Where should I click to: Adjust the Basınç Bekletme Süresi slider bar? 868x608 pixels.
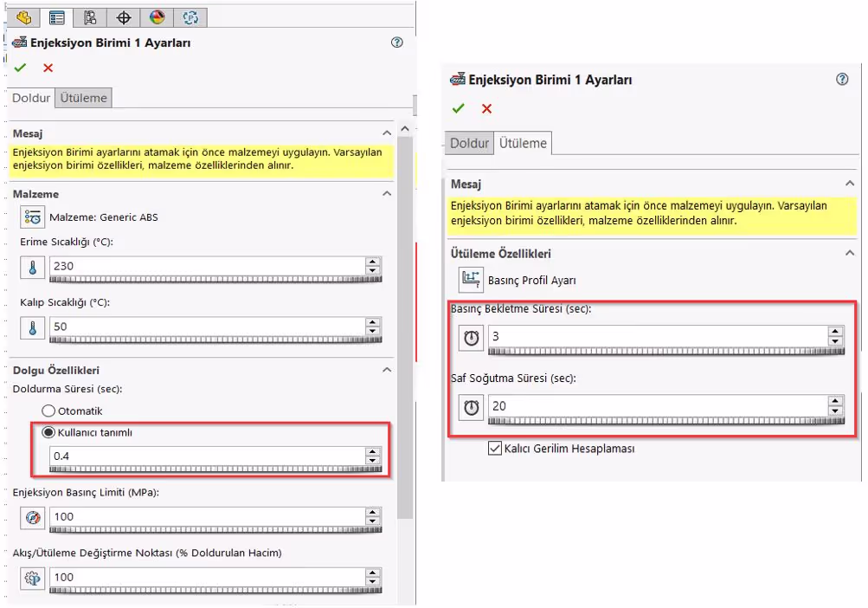click(666, 352)
